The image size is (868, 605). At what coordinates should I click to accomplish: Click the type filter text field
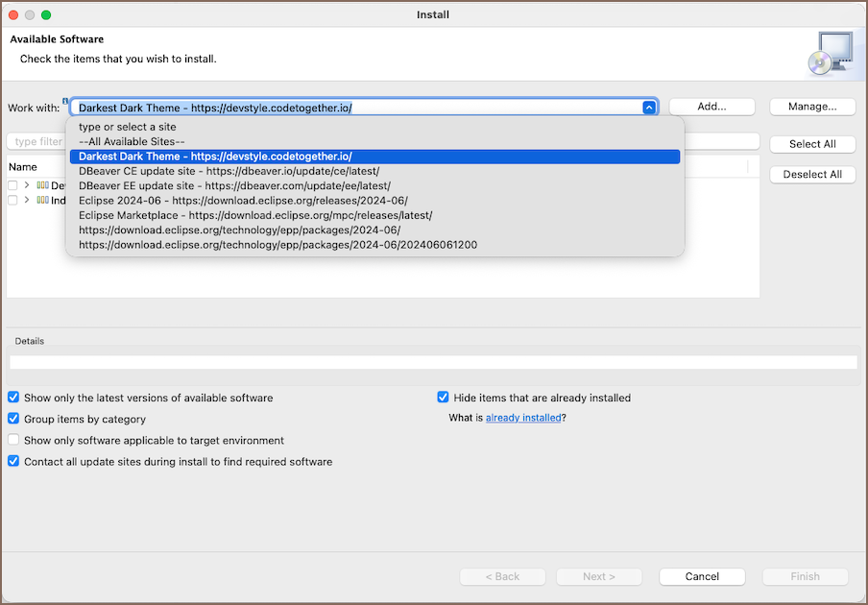[x=36, y=141]
